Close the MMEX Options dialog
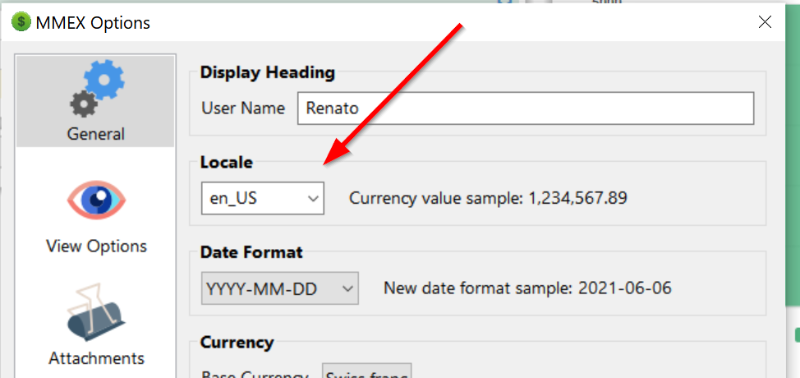This screenshot has width=800, height=378. click(x=765, y=22)
